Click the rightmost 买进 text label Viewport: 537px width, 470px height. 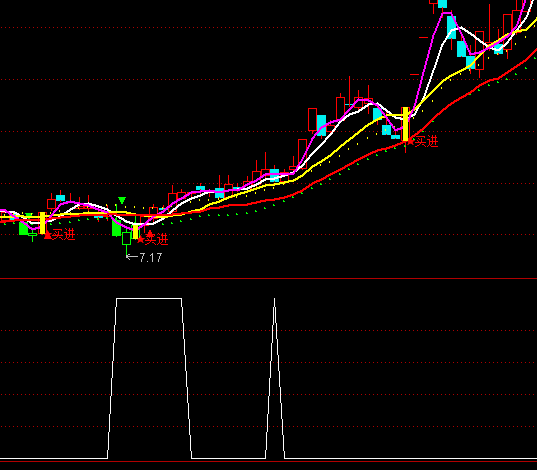pyautogui.click(x=426, y=141)
